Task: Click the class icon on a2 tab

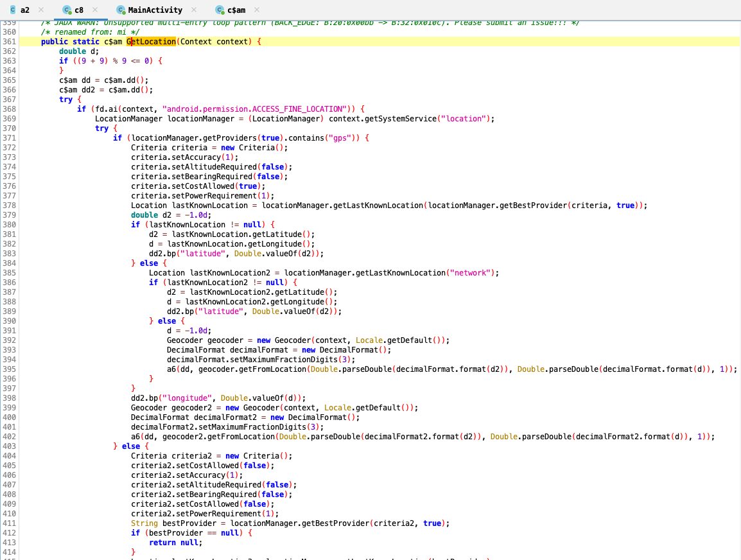Action: point(13,10)
